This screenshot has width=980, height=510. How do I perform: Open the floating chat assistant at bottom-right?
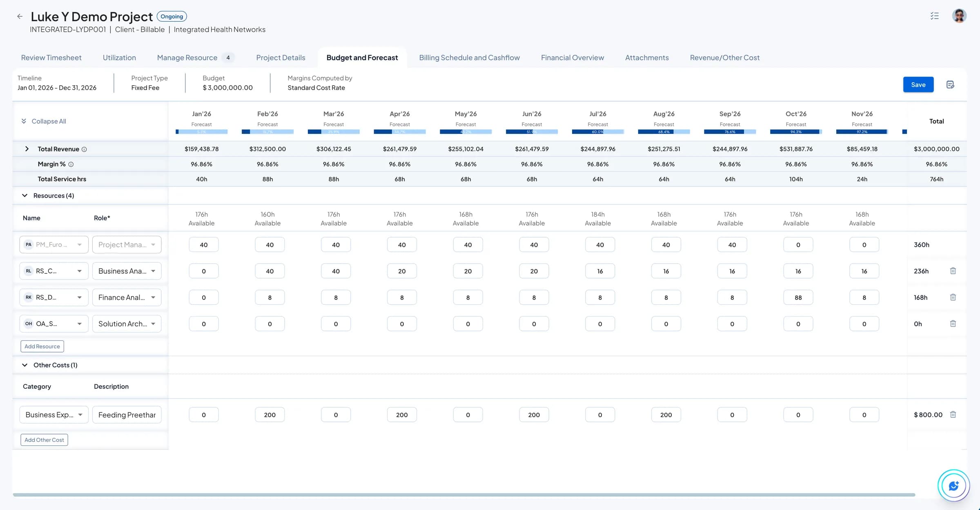click(x=953, y=485)
